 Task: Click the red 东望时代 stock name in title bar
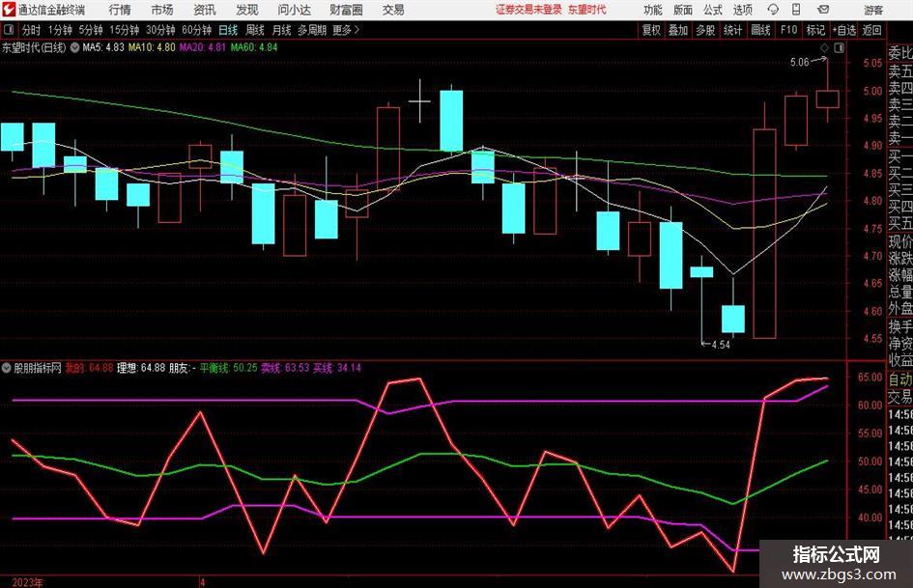click(x=587, y=10)
